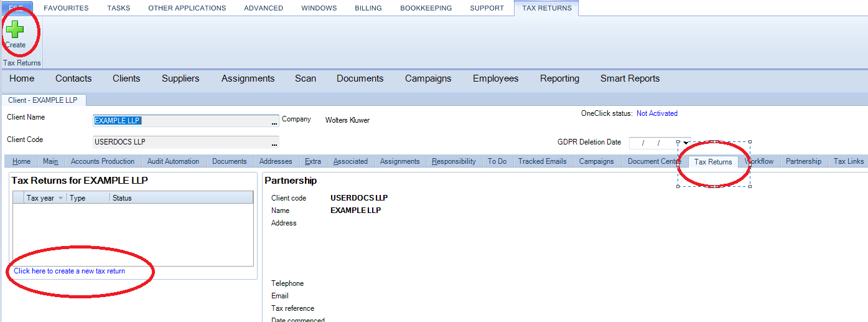Switch to the Workflow tab
The height and width of the screenshot is (322, 868).
[x=759, y=161]
